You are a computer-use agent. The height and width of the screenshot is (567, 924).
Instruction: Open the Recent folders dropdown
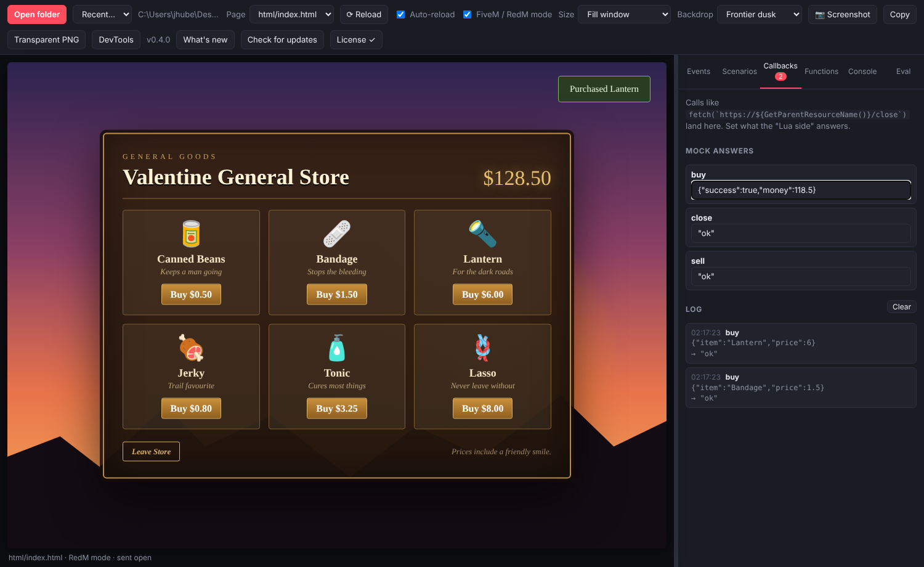(102, 14)
